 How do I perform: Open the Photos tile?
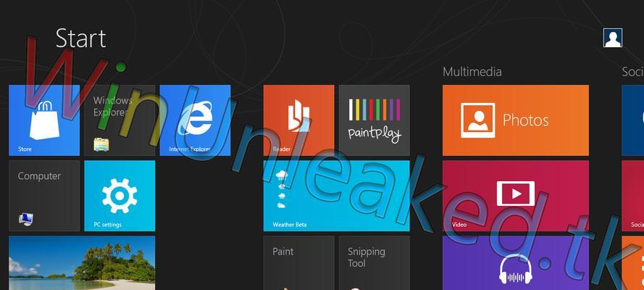pyautogui.click(x=516, y=120)
